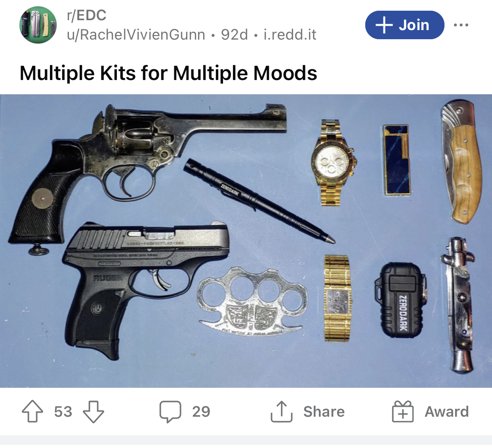The height and width of the screenshot is (448, 492).
Task: Click the 29 comments count
Action: 201,412
